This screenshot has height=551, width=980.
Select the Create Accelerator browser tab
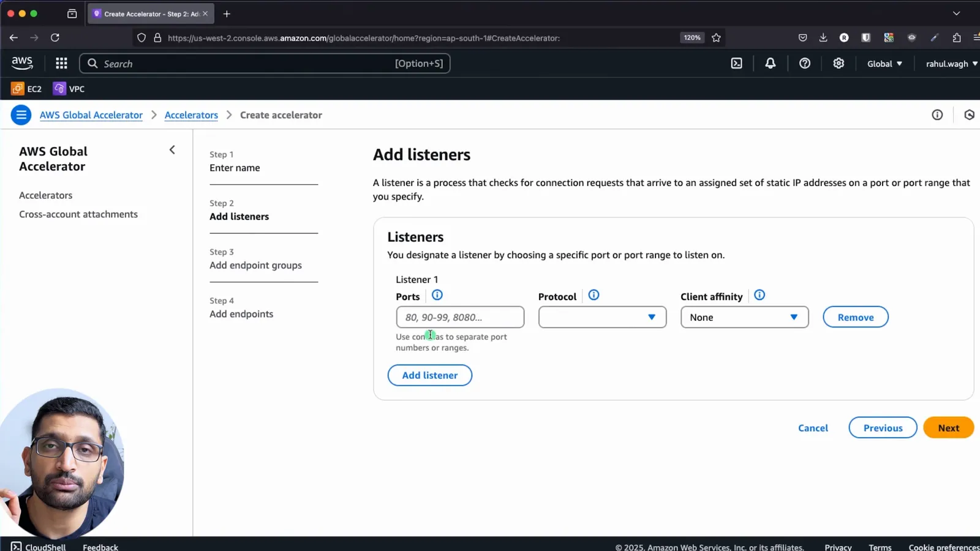pyautogui.click(x=151, y=13)
